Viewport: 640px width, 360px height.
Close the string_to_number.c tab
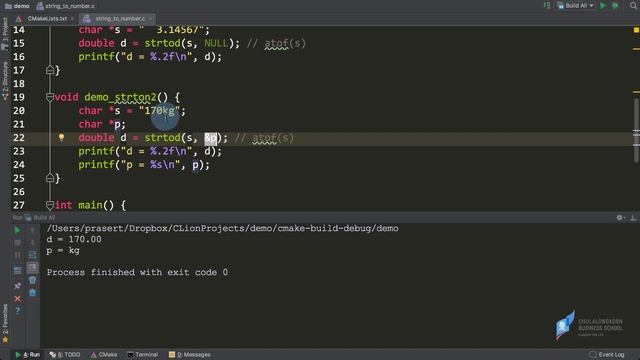coord(151,19)
